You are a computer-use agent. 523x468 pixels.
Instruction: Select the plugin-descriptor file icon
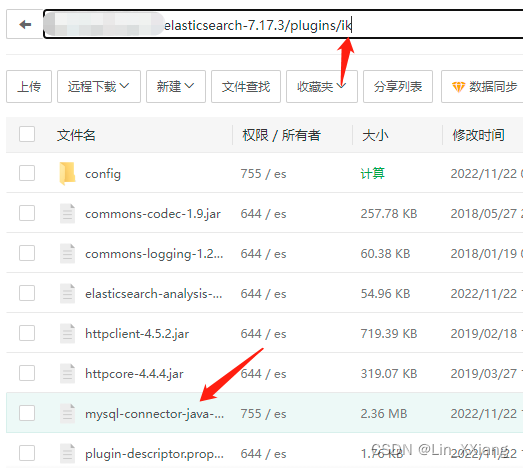(x=67, y=454)
